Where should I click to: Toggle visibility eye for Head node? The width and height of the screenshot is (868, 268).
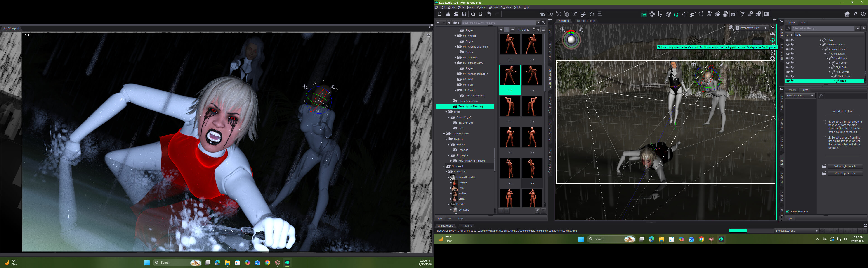click(788, 81)
